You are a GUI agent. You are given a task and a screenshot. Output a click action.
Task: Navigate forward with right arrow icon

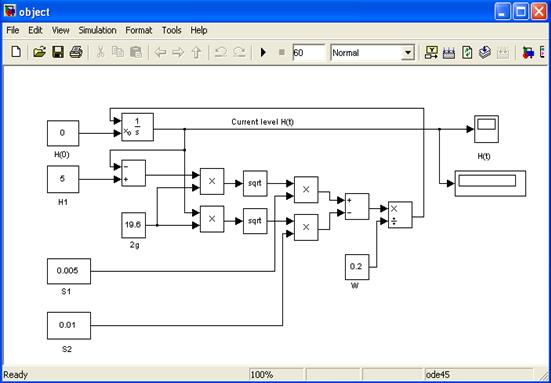179,53
